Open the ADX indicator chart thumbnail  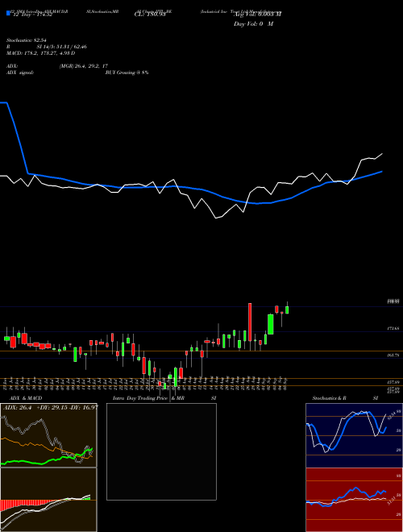click(48, 435)
